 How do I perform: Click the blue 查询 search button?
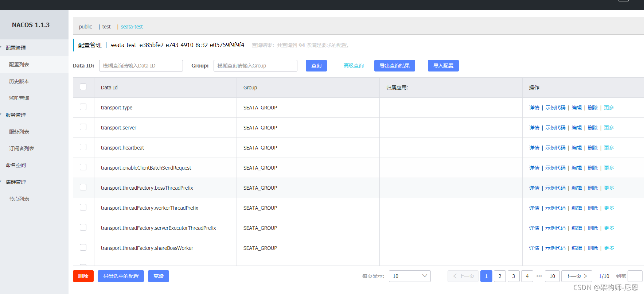[316, 66]
